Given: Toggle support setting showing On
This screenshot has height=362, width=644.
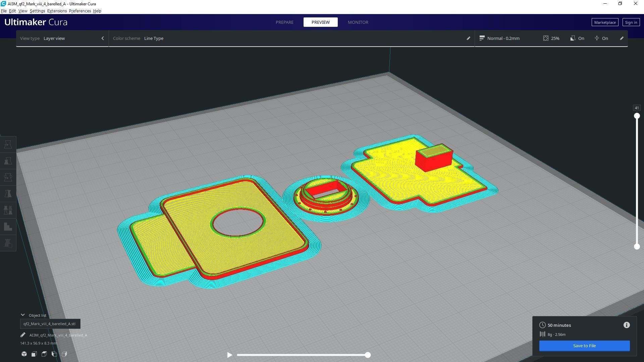Looking at the screenshot, I should tap(577, 38).
